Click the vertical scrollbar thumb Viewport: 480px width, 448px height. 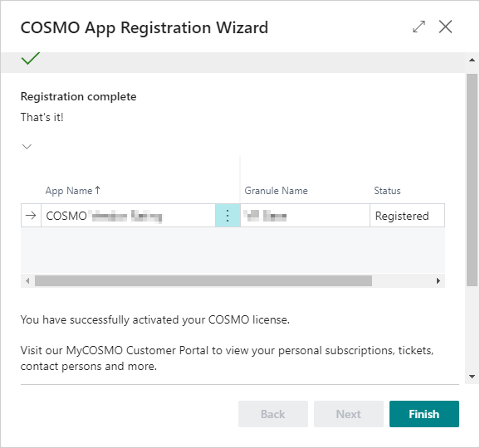(472, 180)
